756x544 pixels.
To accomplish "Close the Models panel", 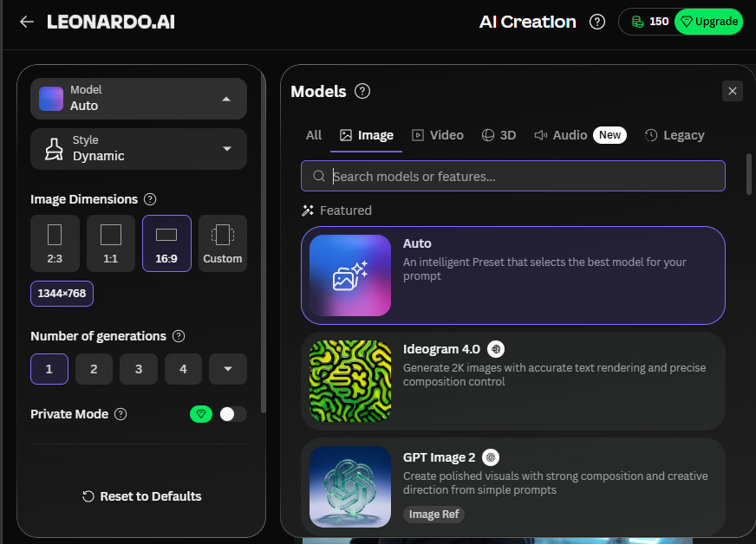I will click(733, 91).
